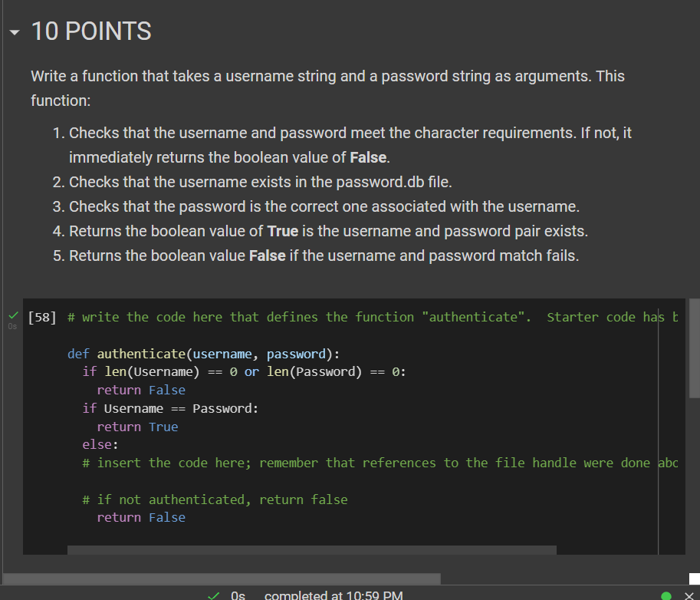Click the disclosure triangle beside the heading
The height and width of the screenshot is (600, 700).
(13, 32)
